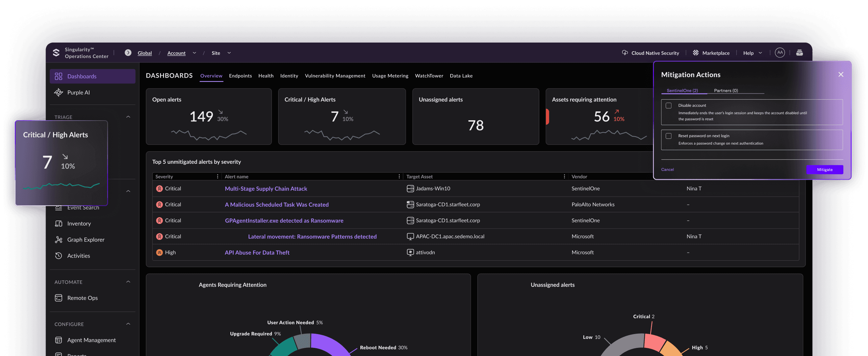Click the Mitigate button
The width and height of the screenshot is (868, 356).
tap(824, 170)
